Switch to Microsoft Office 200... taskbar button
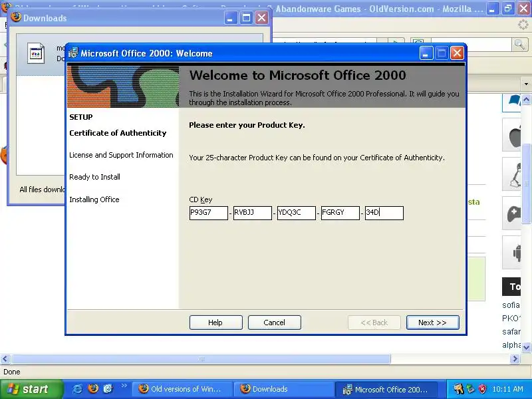 click(x=386, y=389)
